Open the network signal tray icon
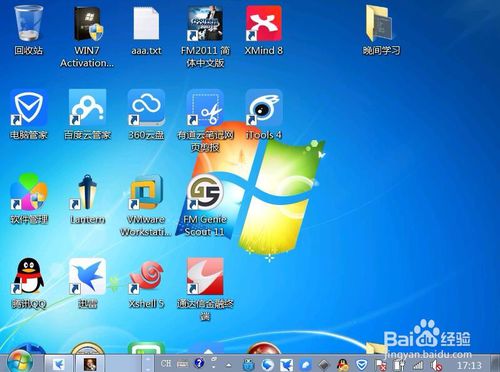Screen dimensions: 500x372 (x=417, y=365)
